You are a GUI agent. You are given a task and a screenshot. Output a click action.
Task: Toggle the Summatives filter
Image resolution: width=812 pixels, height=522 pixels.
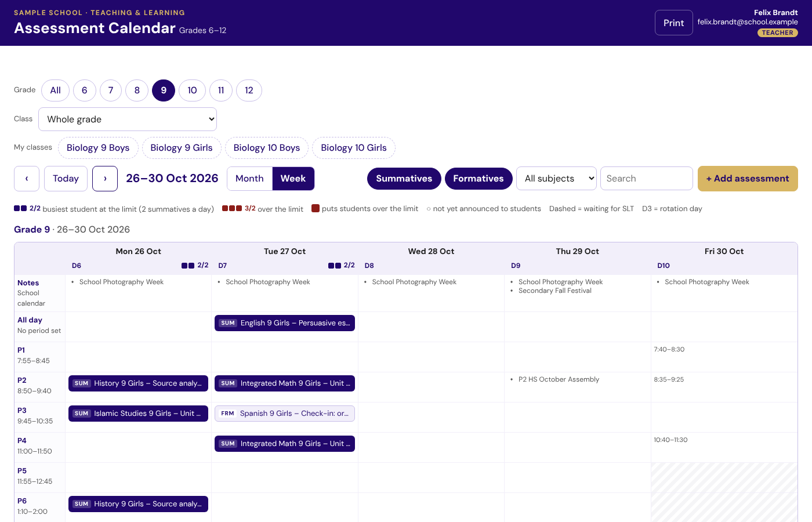[404, 179]
